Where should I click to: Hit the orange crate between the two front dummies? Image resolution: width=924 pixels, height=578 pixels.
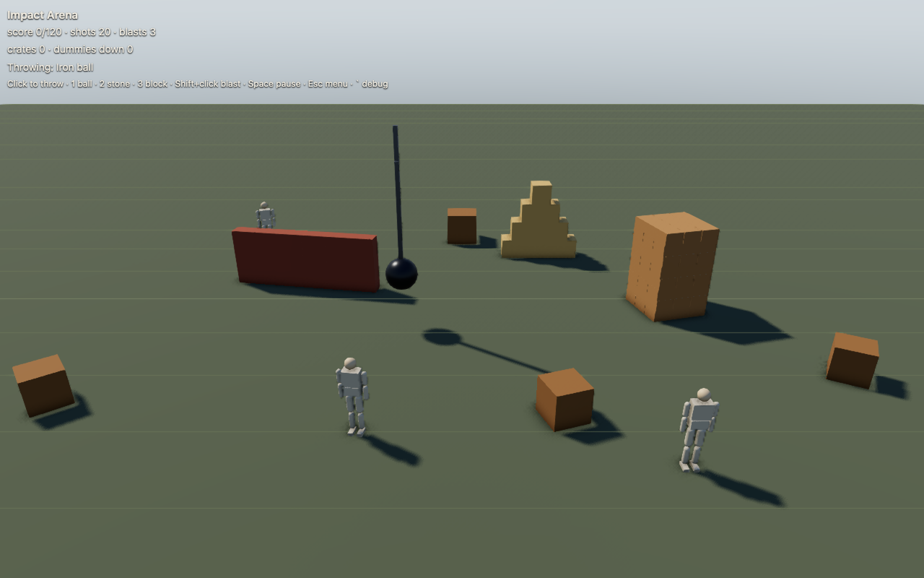[565, 400]
